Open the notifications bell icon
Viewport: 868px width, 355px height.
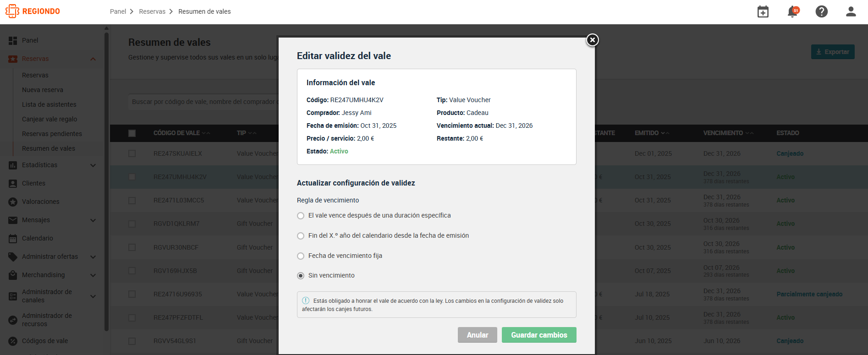793,11
